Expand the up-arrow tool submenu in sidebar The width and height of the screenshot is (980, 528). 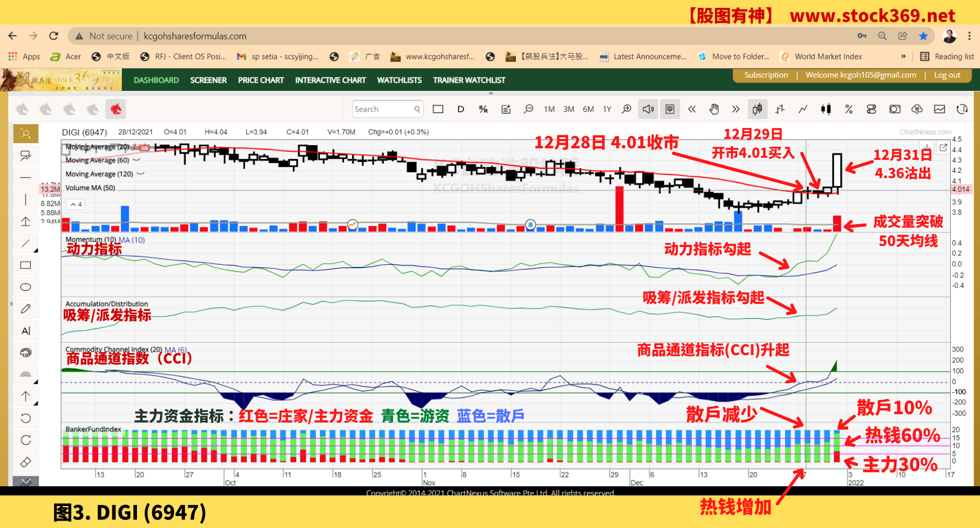36,403
